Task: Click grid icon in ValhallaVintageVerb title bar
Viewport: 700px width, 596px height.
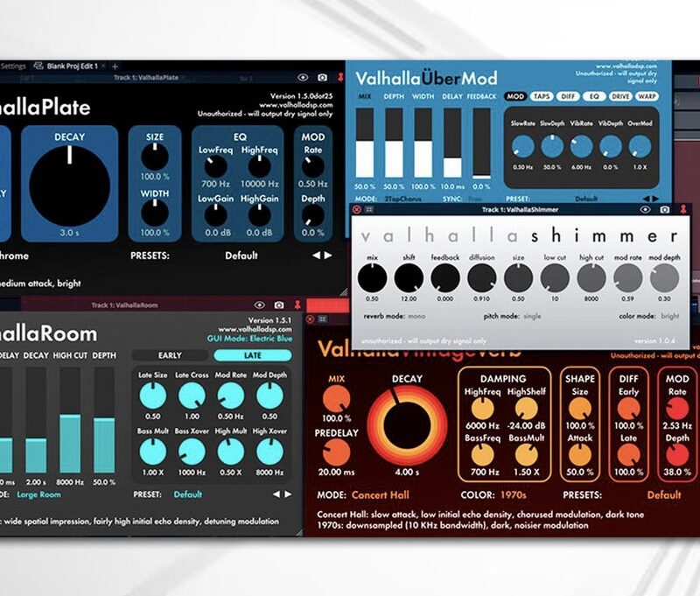Action: tap(322, 319)
